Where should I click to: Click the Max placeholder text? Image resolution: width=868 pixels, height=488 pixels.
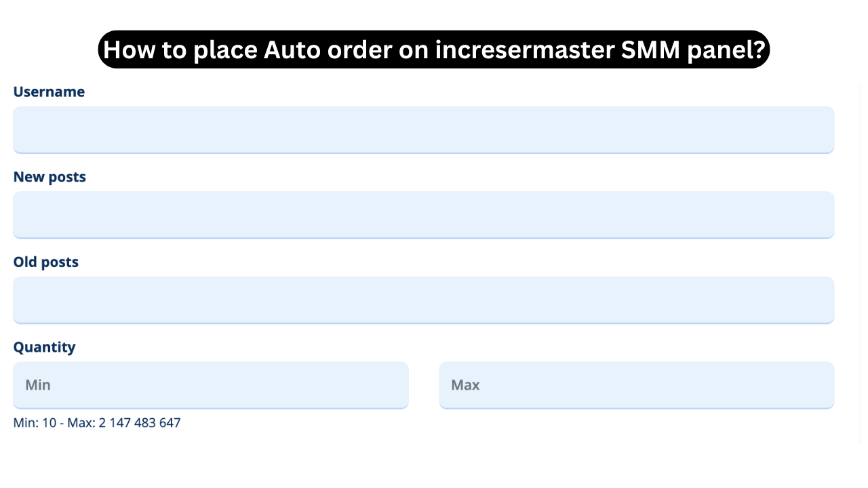[465, 384]
